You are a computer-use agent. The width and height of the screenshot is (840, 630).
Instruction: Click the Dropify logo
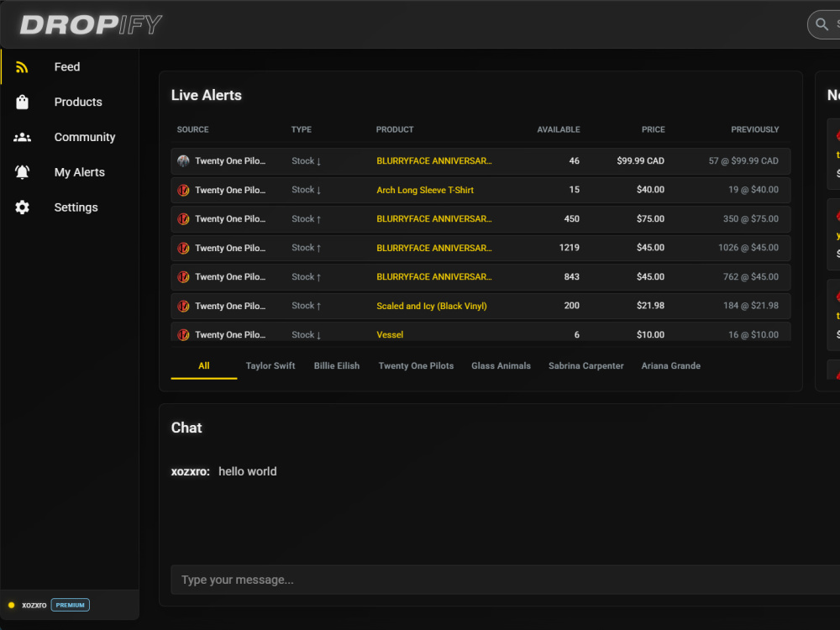point(91,24)
